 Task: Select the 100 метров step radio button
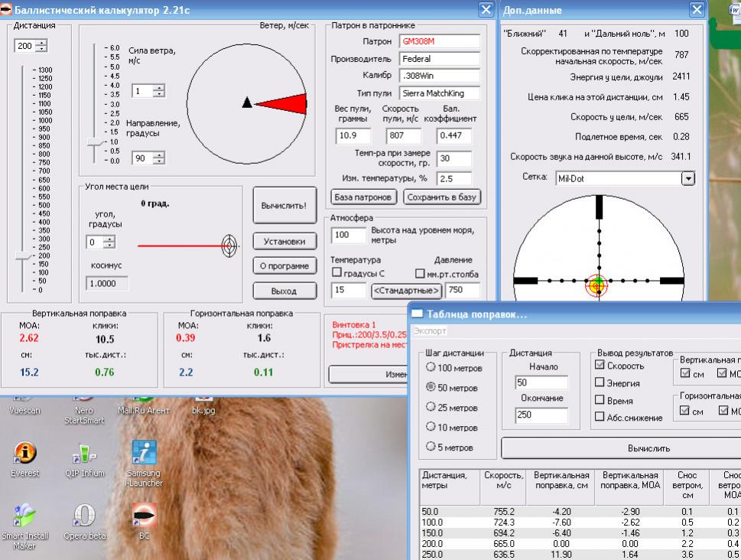(x=430, y=368)
